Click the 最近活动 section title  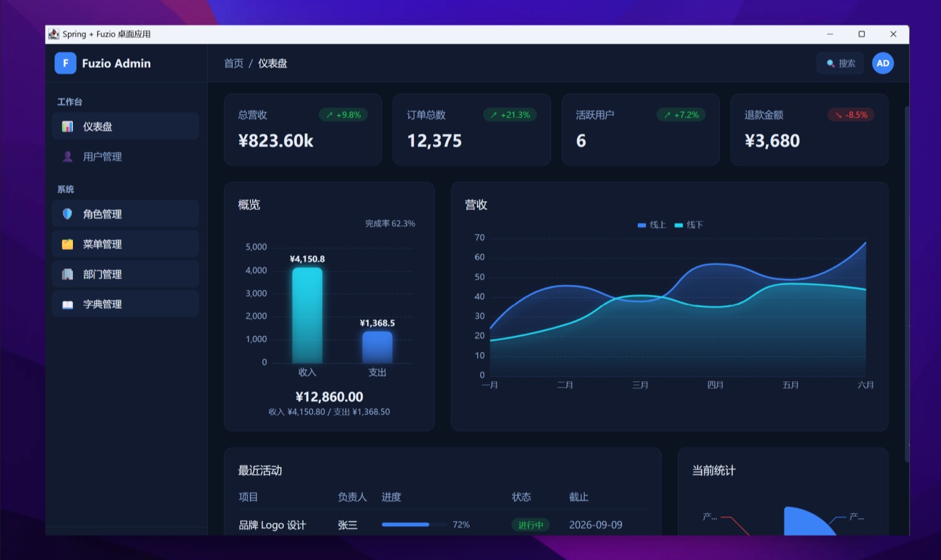pos(260,471)
